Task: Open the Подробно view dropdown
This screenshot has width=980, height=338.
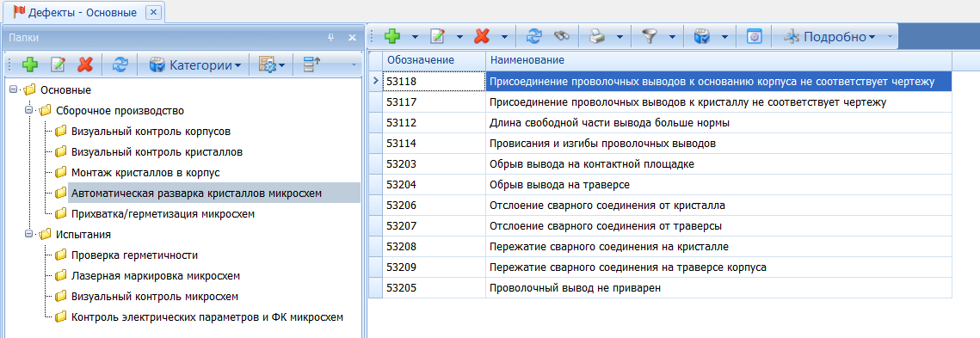Action: [x=830, y=37]
